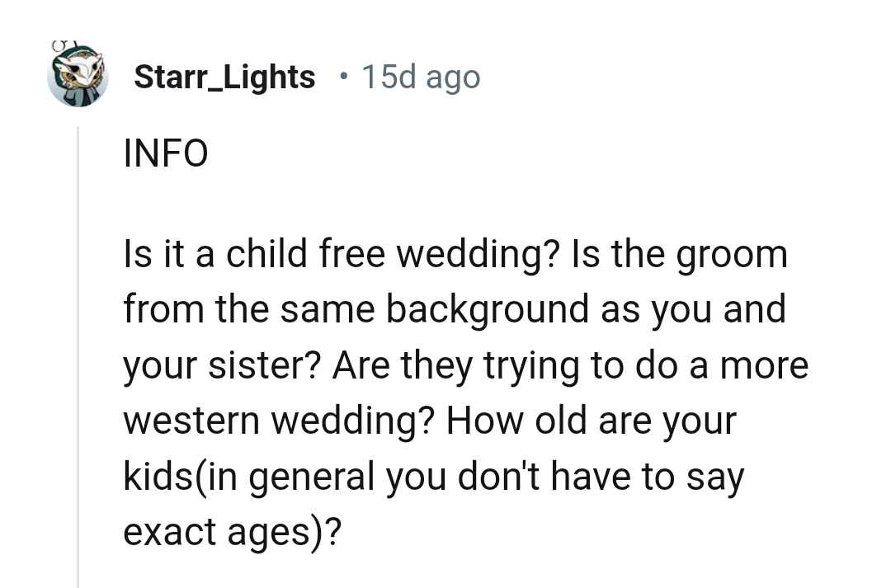891x588 pixels.
Task: Open the Starr_Lights username link
Action: coord(224,76)
